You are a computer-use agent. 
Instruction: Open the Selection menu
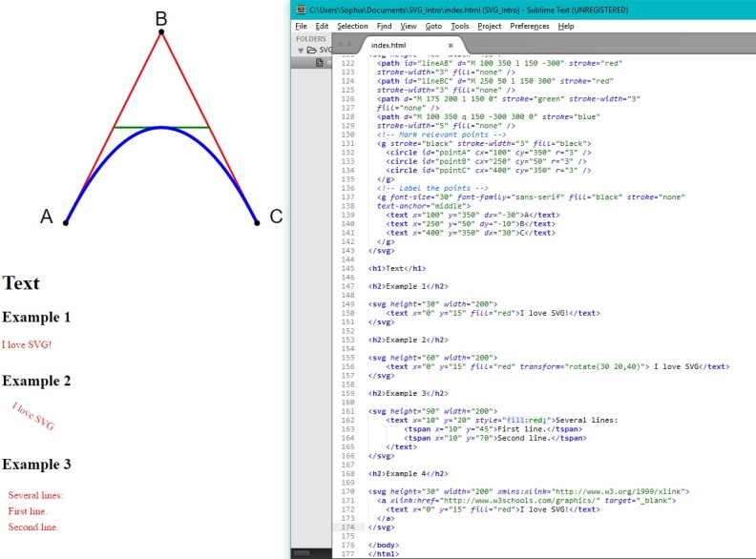click(x=352, y=26)
